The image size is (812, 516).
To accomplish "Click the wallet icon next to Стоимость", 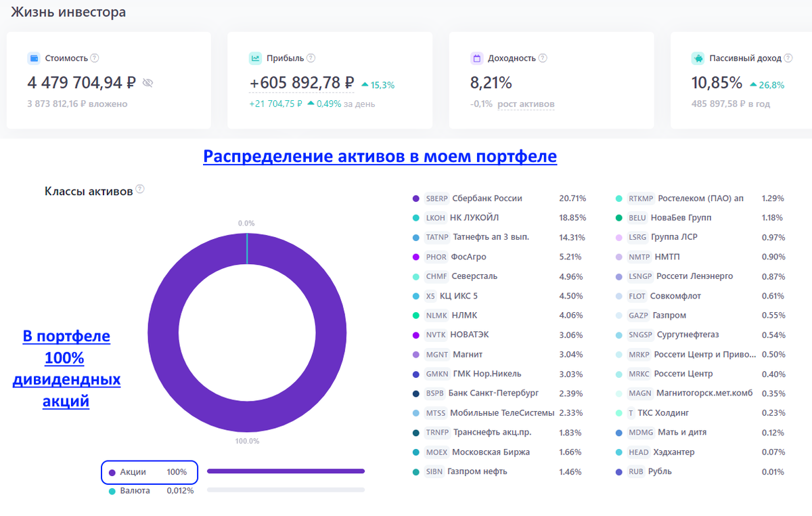I will click(x=34, y=58).
